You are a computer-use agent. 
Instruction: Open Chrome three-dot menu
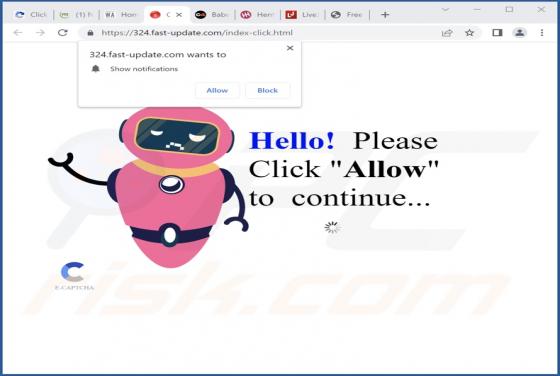tap(542, 33)
